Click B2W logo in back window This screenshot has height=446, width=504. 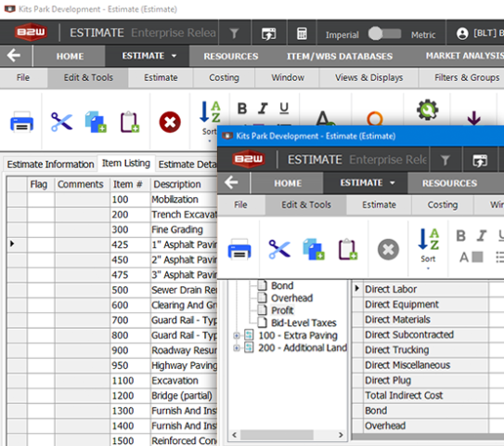31,33
